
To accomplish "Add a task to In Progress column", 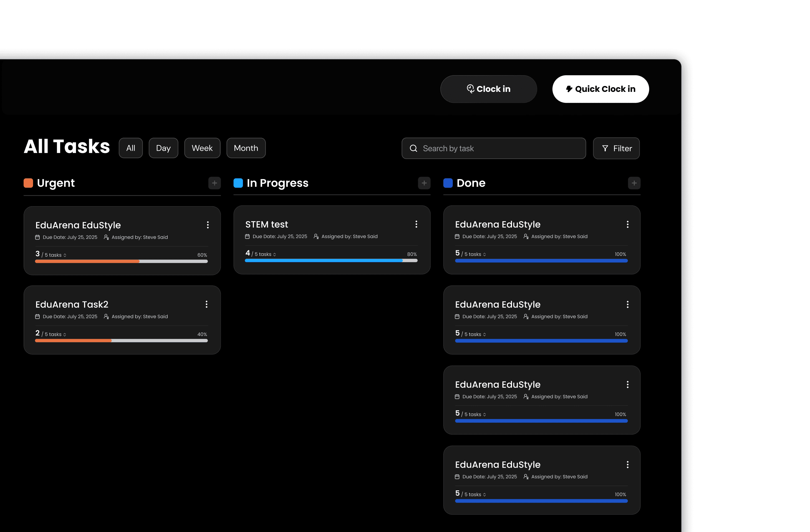I will pos(424,183).
